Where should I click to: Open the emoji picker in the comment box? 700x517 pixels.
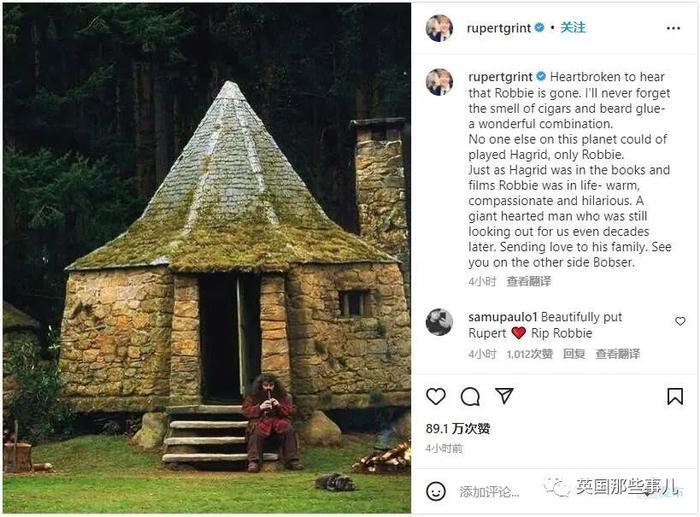[436, 491]
